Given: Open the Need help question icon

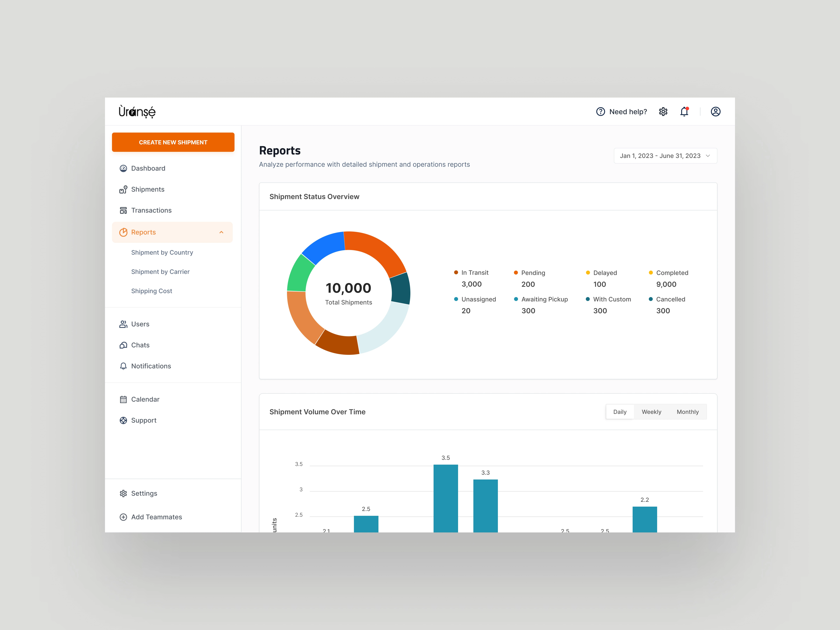Looking at the screenshot, I should 600,112.
